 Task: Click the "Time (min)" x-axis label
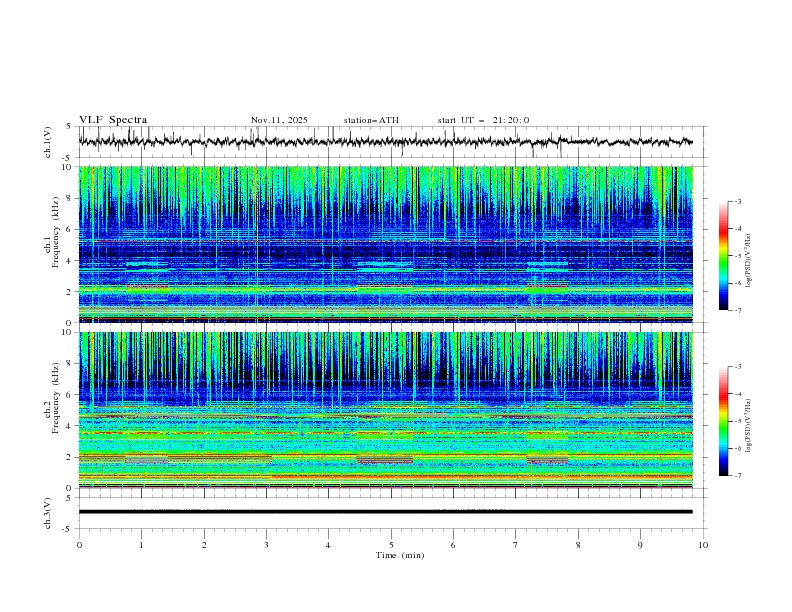point(400,555)
